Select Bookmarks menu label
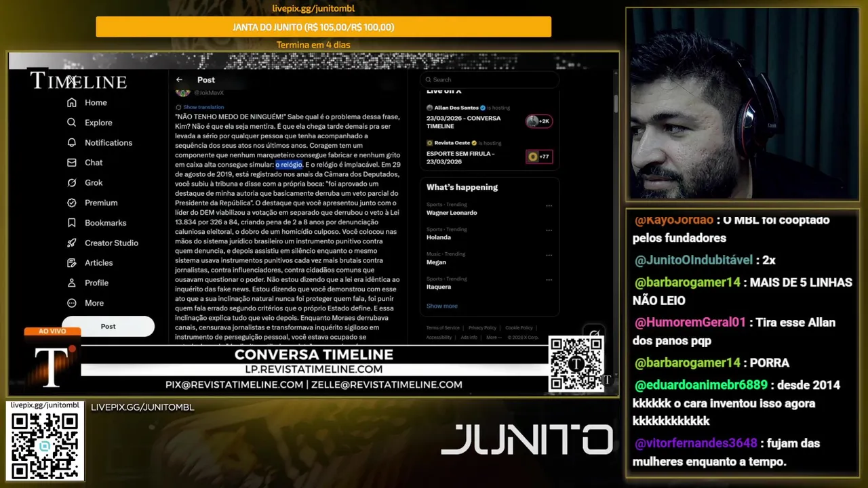 tap(105, 222)
